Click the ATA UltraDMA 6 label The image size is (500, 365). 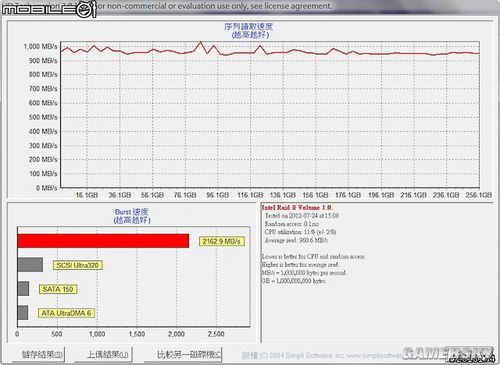click(x=66, y=313)
